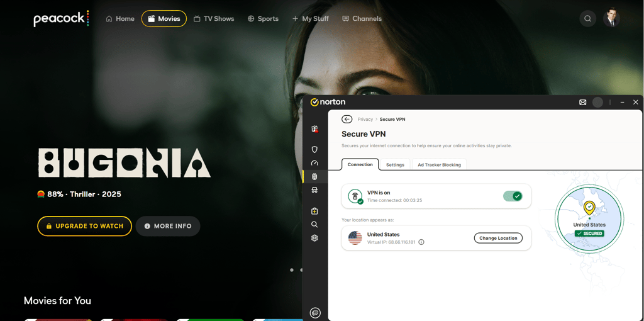Open Norton settings gear icon
This screenshot has width=644, height=321.
tap(314, 238)
